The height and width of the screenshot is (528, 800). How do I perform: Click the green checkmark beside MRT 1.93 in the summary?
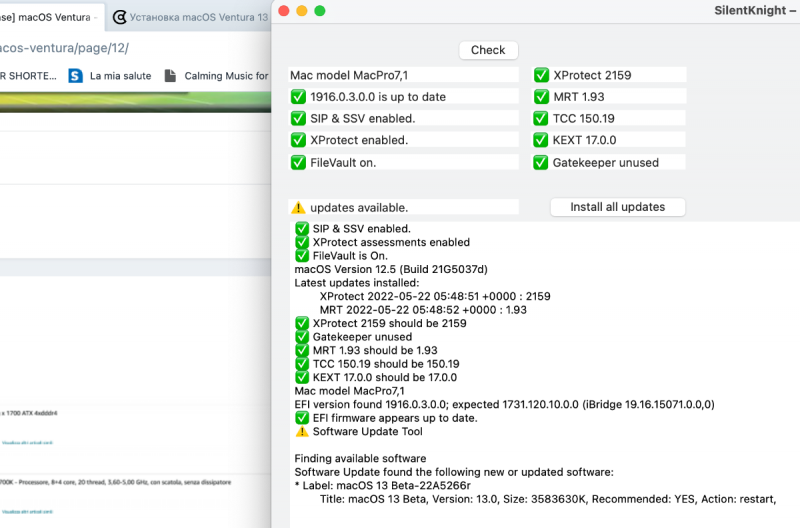tap(541, 96)
